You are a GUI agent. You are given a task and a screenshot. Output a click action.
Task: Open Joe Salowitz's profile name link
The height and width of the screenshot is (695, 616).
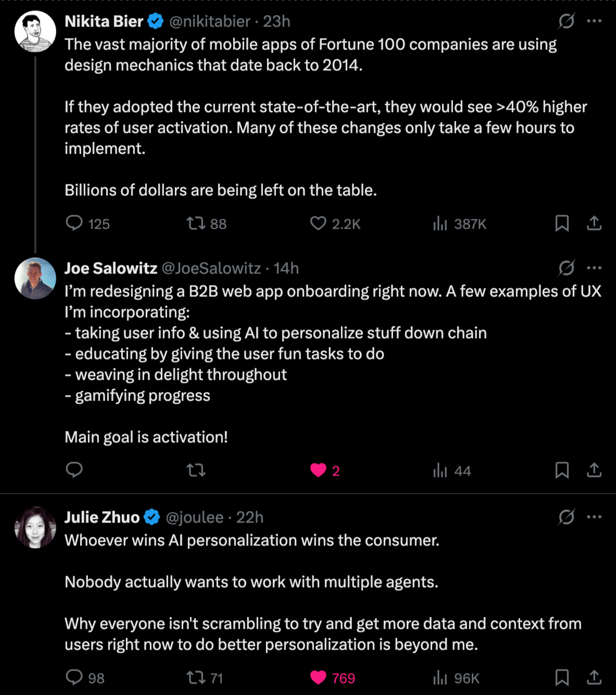(111, 268)
